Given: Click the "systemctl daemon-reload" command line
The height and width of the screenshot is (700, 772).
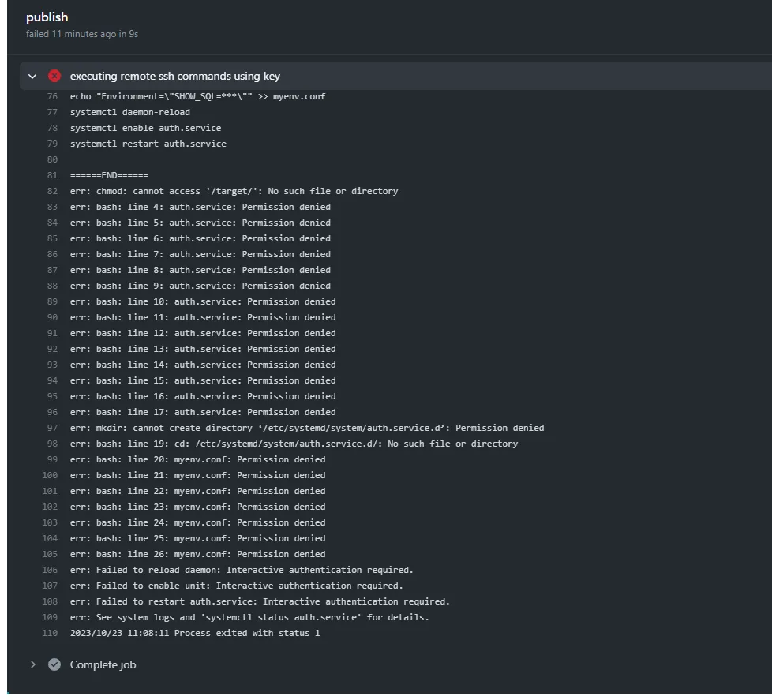Looking at the screenshot, I should [129, 112].
